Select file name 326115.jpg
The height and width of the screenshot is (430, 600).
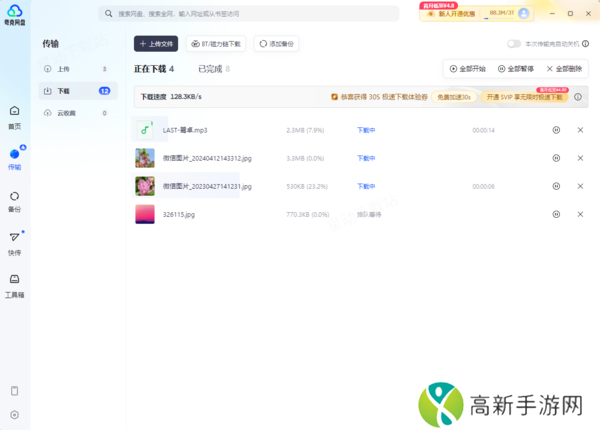coord(179,215)
